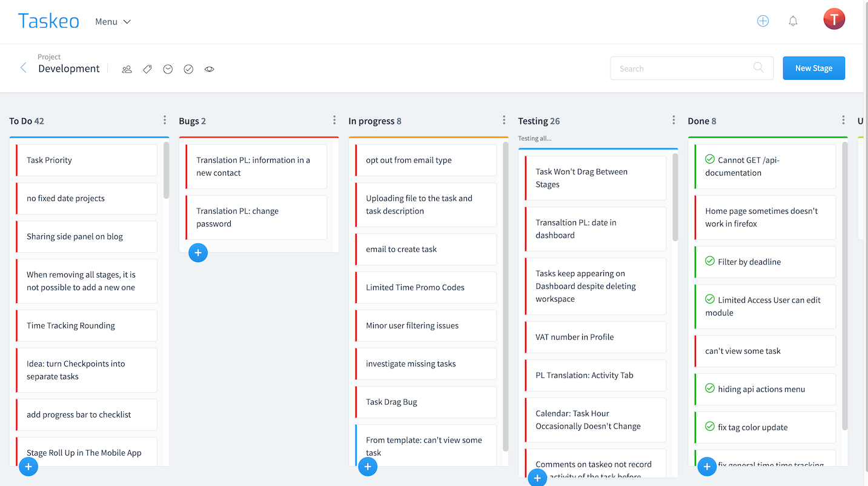Image resolution: width=868 pixels, height=486 pixels.
Task: Click the time tracking clock icon
Action: click(x=168, y=69)
